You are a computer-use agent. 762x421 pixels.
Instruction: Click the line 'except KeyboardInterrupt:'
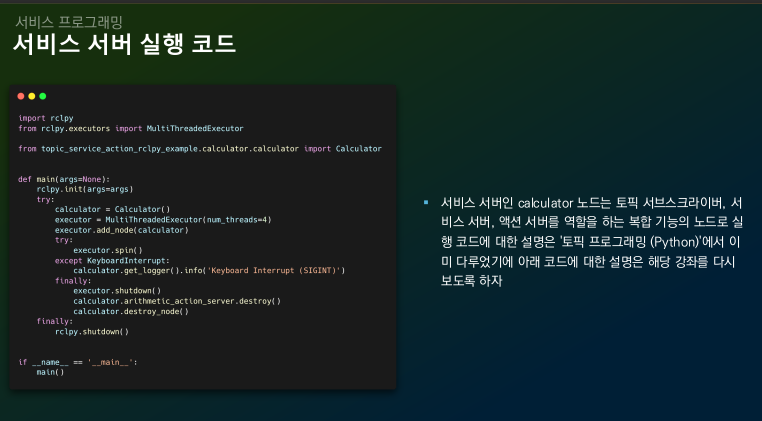point(112,261)
